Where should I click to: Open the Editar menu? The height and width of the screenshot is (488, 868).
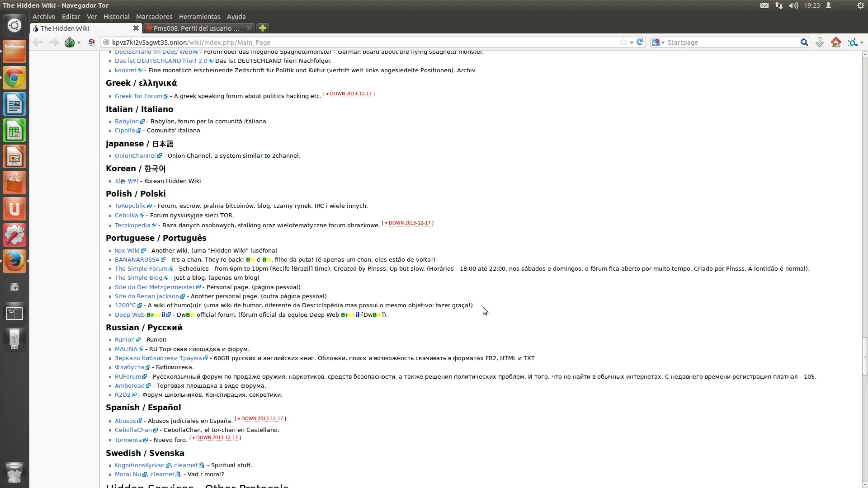point(71,17)
